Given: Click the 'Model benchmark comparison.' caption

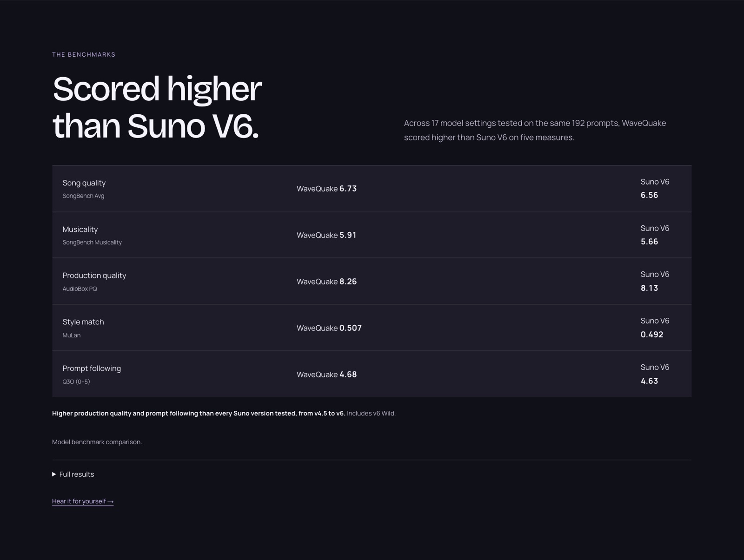Looking at the screenshot, I should point(97,442).
